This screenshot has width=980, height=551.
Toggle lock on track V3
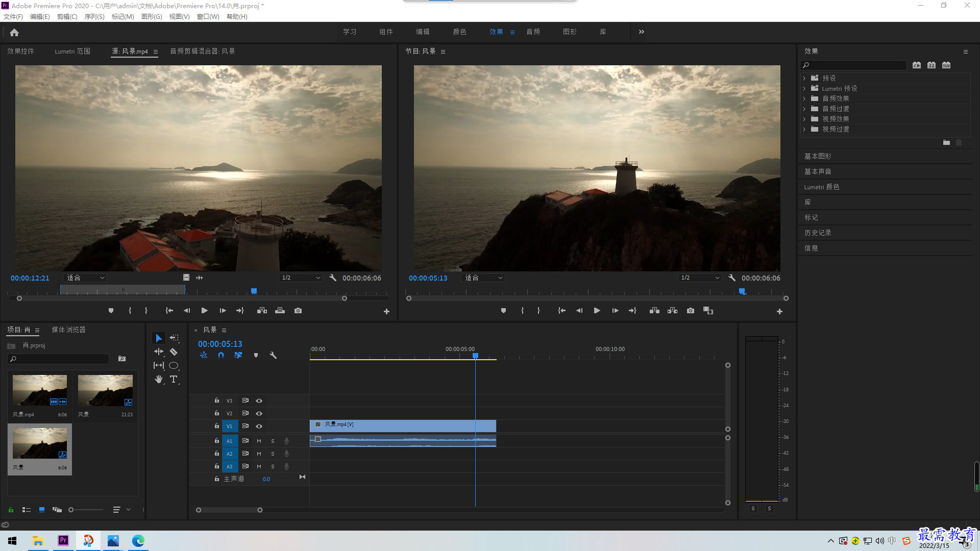[x=216, y=400]
